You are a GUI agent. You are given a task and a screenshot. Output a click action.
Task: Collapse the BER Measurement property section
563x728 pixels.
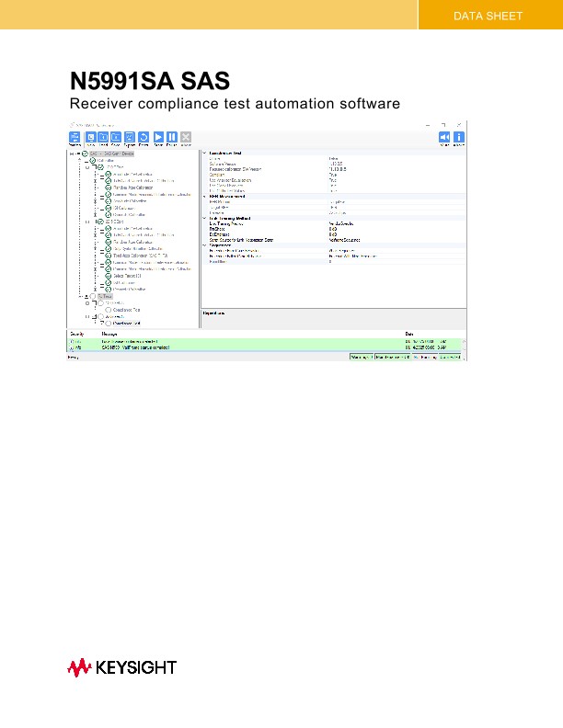tap(204, 197)
